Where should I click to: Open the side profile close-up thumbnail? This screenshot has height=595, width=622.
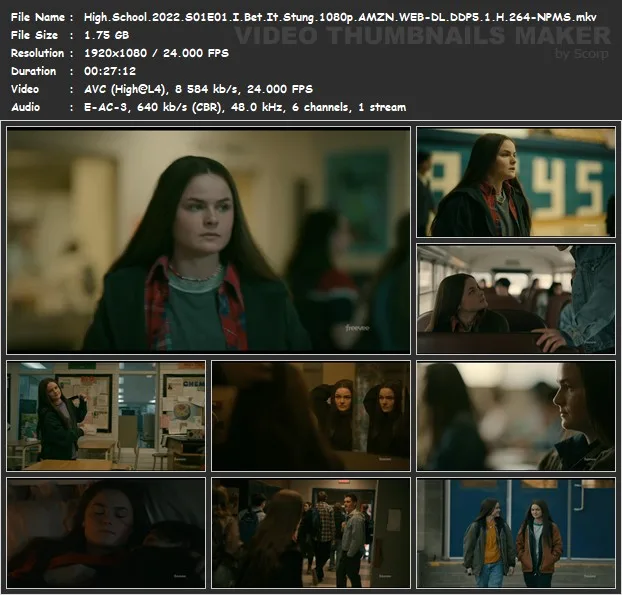pyautogui.click(x=516, y=416)
